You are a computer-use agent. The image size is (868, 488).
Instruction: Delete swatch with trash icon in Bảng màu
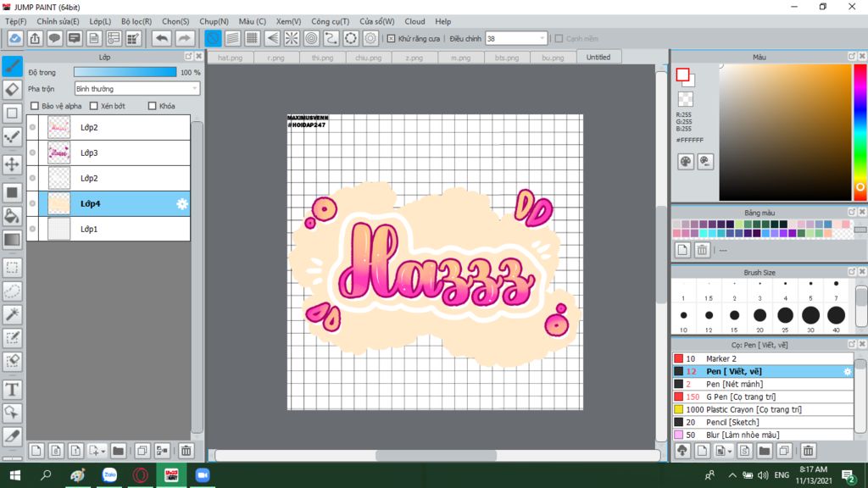(702, 250)
